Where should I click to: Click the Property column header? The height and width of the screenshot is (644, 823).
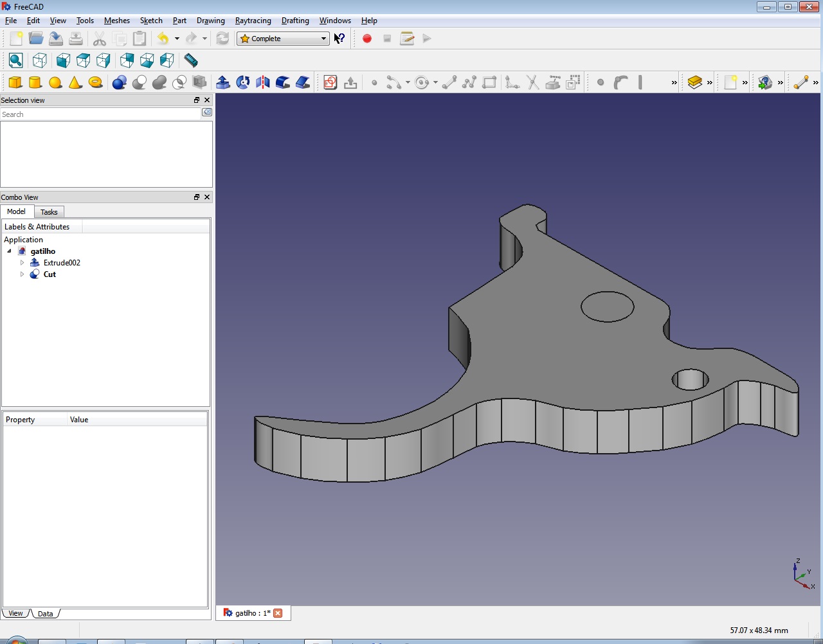click(35, 420)
